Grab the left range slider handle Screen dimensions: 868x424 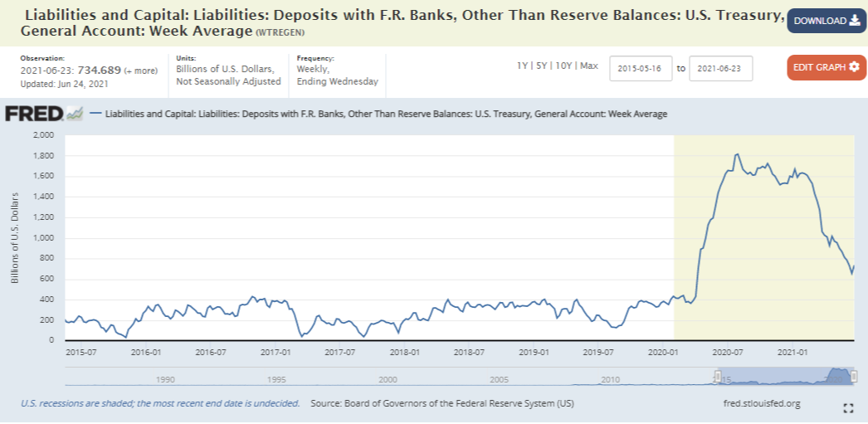click(x=718, y=377)
